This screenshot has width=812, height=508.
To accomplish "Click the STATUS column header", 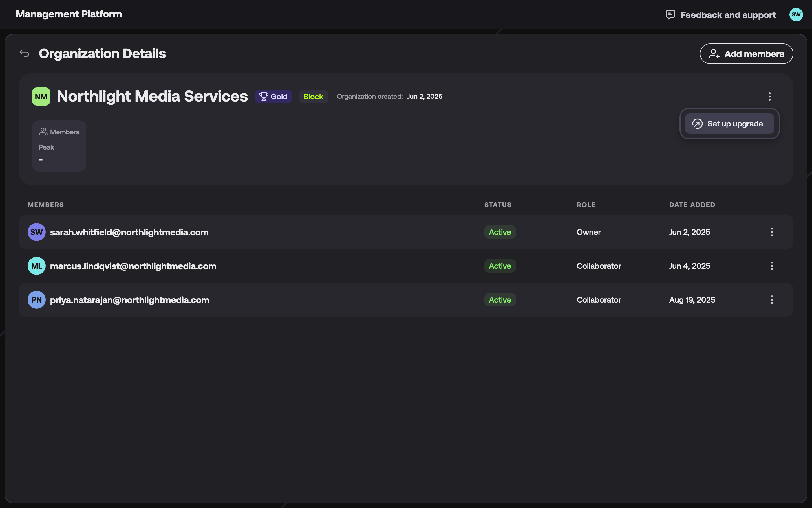I will tap(498, 205).
